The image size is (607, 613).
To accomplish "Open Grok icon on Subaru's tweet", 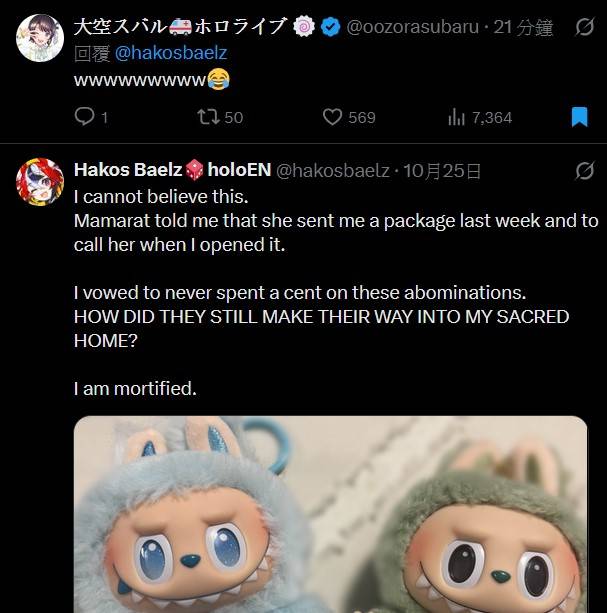I will (x=586, y=28).
